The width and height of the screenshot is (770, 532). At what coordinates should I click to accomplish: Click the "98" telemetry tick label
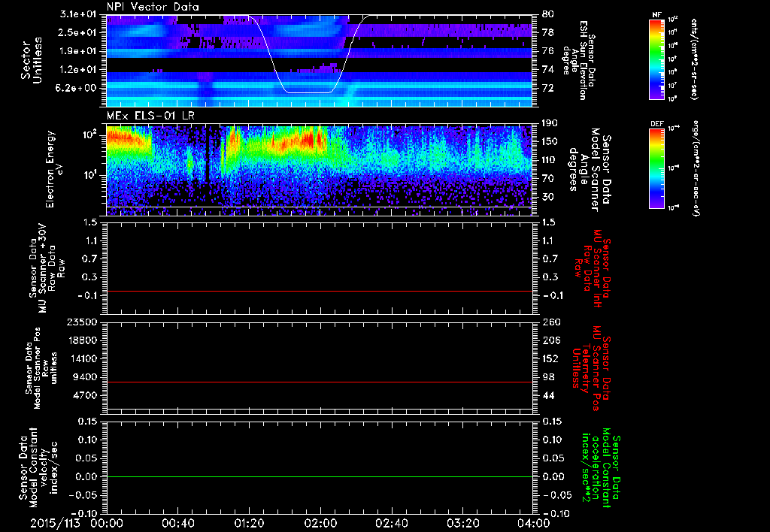pos(547,377)
